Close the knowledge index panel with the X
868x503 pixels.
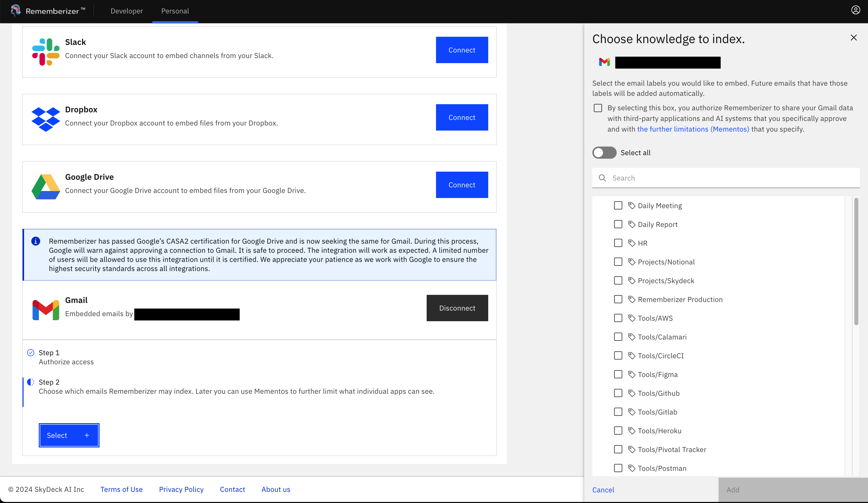(x=854, y=38)
